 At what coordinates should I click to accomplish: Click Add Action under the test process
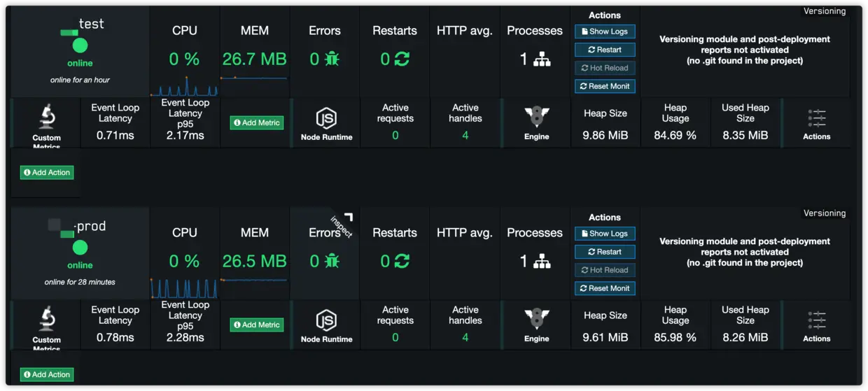click(x=47, y=172)
